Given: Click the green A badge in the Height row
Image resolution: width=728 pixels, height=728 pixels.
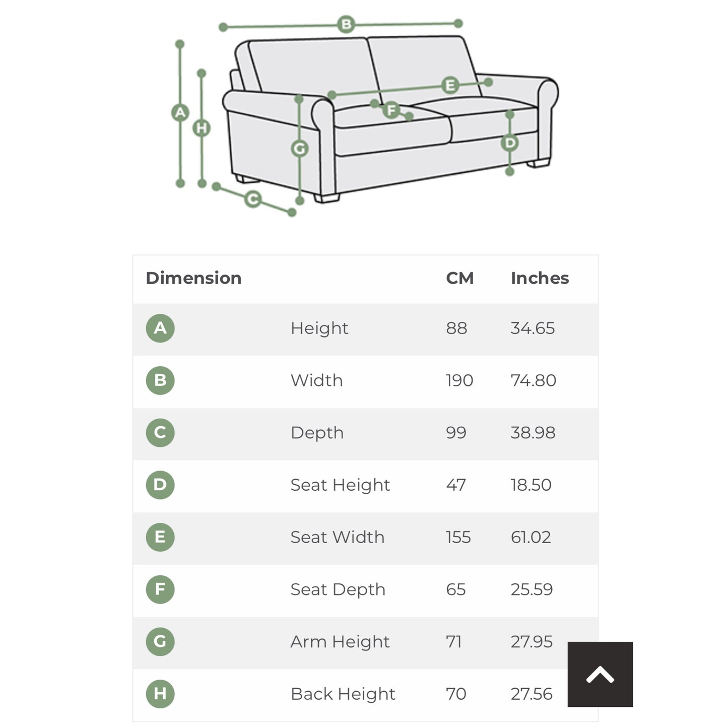Looking at the screenshot, I should (160, 328).
